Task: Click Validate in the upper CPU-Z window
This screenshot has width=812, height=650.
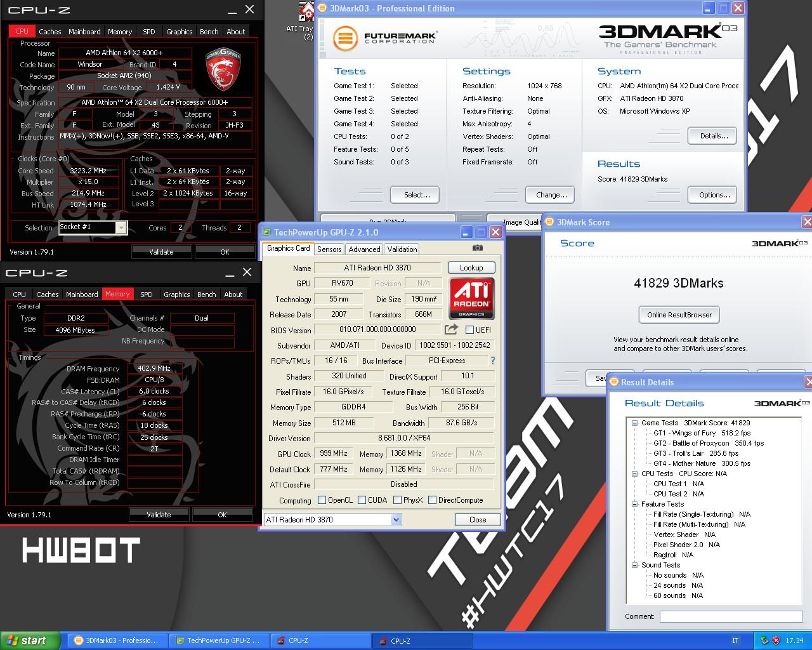Action: tap(161, 252)
